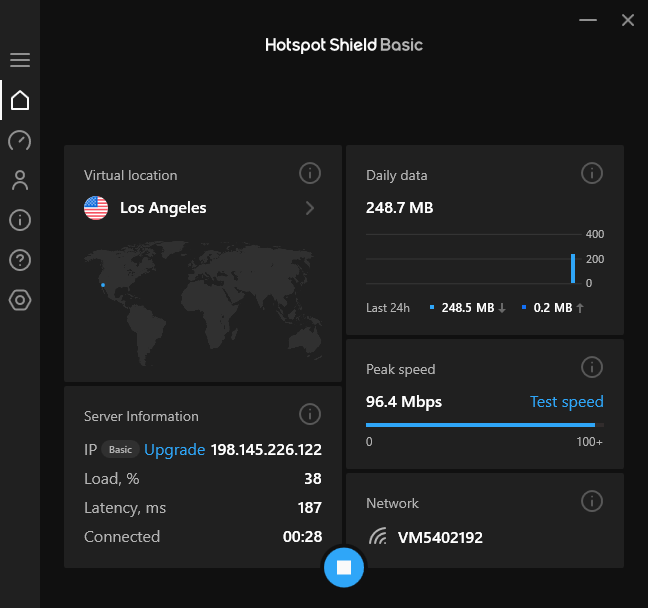Click the network name VM5402192
Screen dimensions: 648x608
(x=440, y=538)
